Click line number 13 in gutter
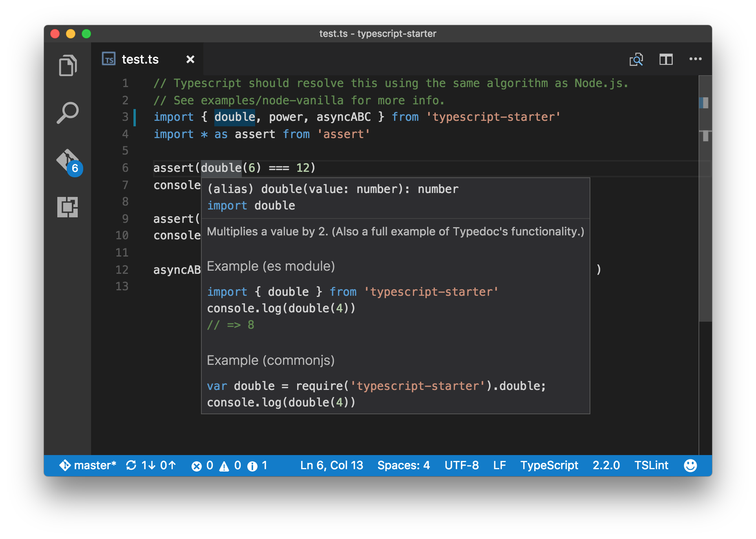This screenshot has height=539, width=756. (x=122, y=286)
